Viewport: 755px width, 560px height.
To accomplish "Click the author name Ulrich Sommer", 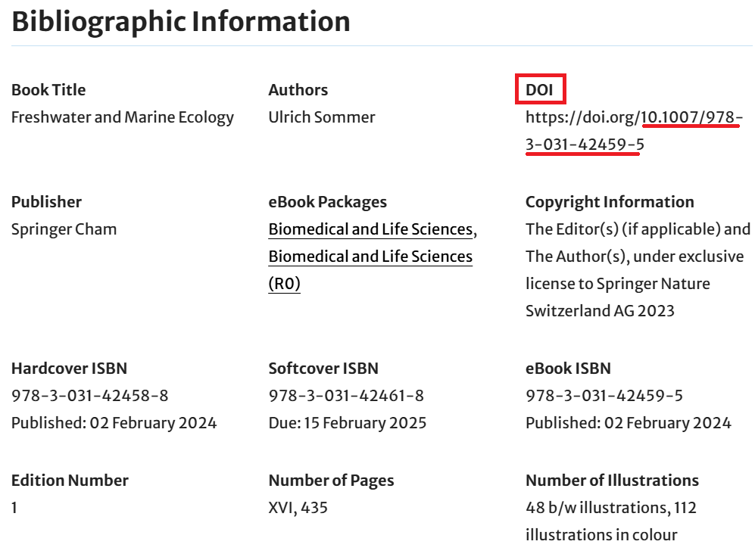I will click(322, 117).
